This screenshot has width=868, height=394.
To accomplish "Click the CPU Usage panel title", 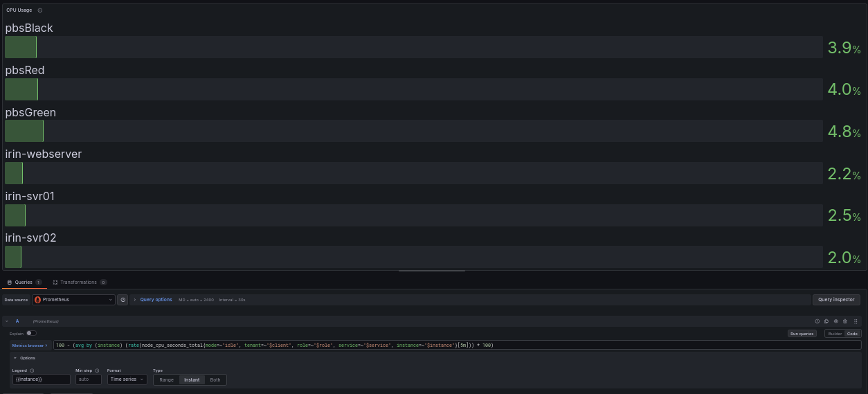I will pos(19,10).
